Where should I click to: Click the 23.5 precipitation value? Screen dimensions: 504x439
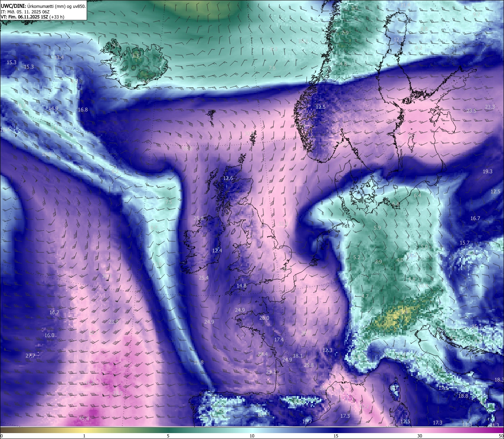click(471, 111)
